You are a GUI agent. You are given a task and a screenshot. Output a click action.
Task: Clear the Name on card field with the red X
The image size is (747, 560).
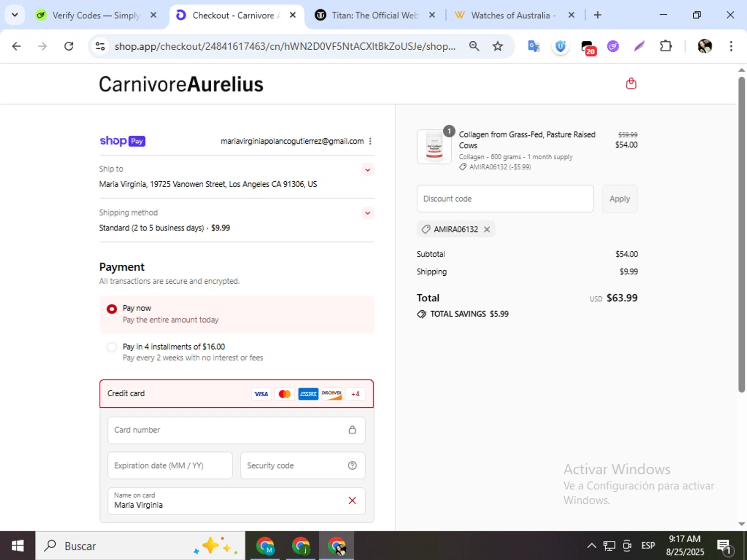352,500
